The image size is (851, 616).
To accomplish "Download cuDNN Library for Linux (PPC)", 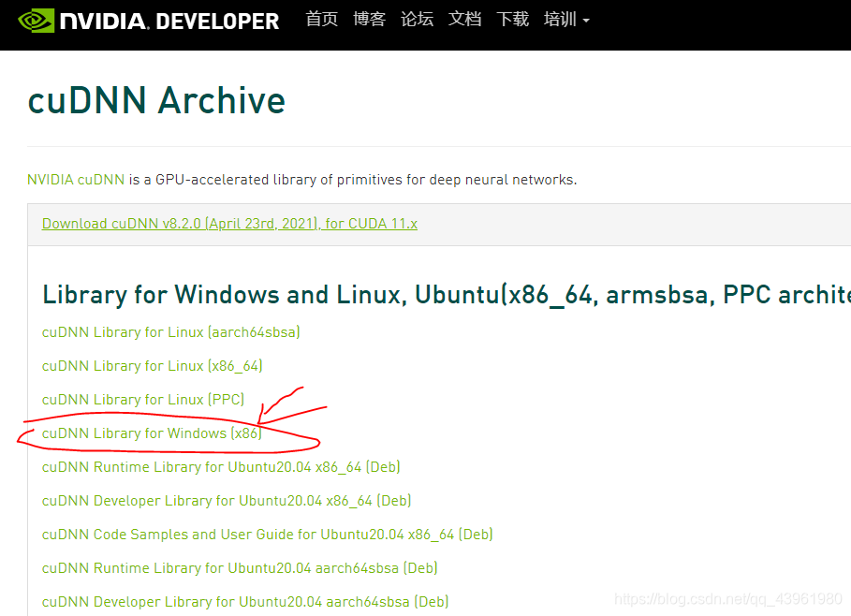I will (143, 400).
